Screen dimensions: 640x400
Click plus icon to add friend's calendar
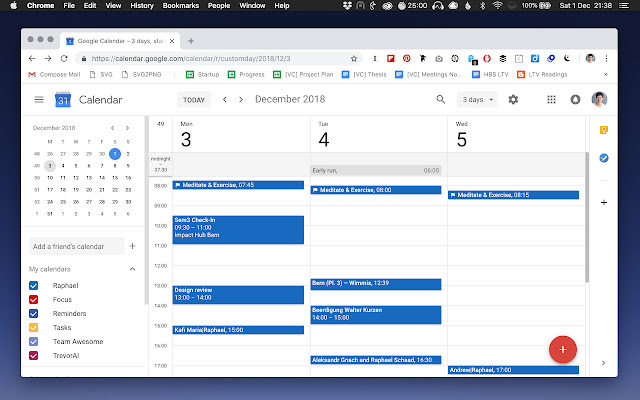pos(132,245)
